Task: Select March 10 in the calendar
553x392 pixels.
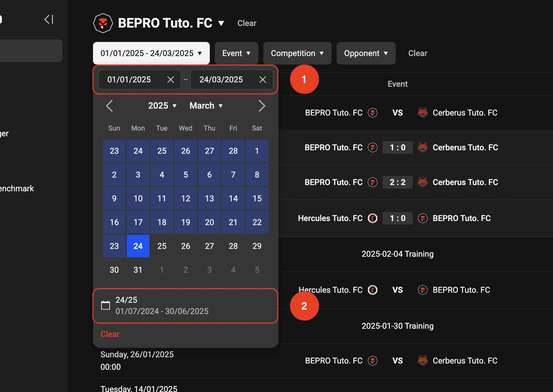Action: (138, 199)
